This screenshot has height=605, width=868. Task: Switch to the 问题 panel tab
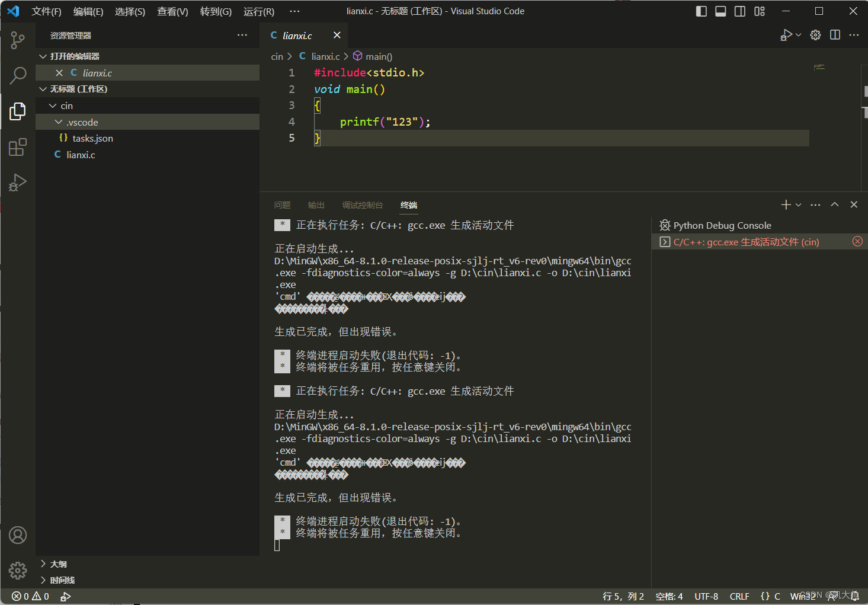[283, 205]
